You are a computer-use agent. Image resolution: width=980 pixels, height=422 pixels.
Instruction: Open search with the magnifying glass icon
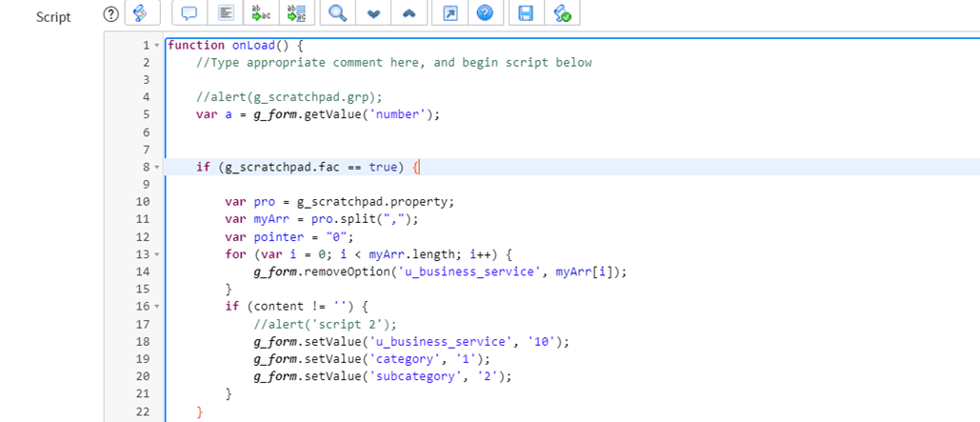pyautogui.click(x=337, y=13)
